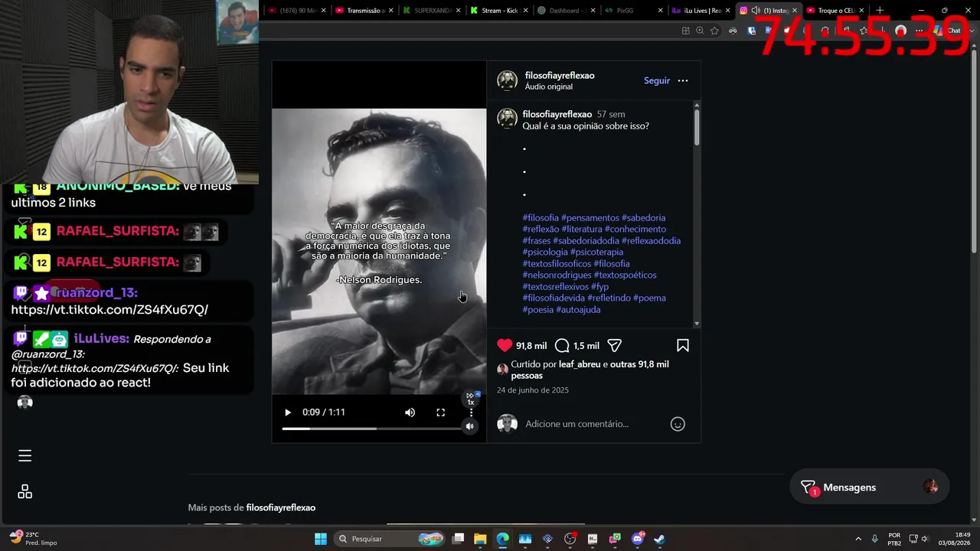
Task: Open the microphone tray icon
Action: point(875,539)
